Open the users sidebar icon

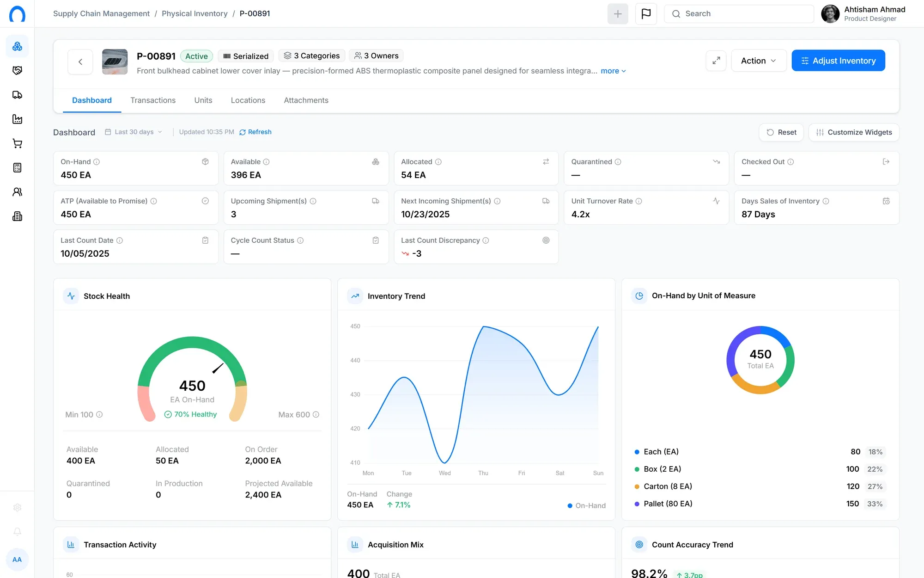click(x=17, y=192)
